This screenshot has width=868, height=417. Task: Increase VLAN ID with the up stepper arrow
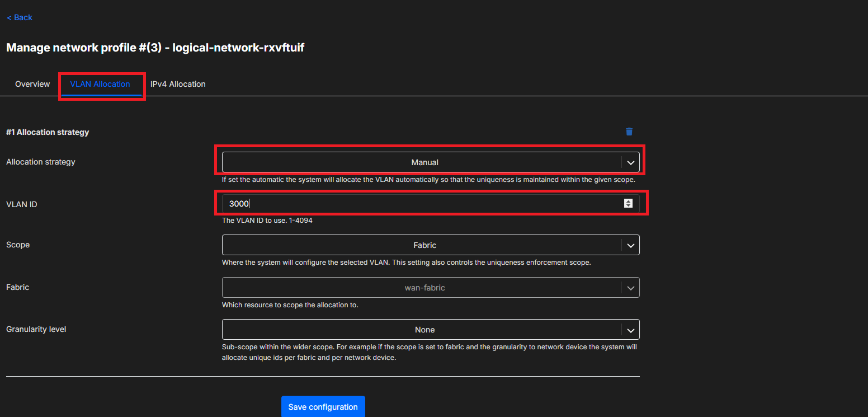[x=628, y=201]
